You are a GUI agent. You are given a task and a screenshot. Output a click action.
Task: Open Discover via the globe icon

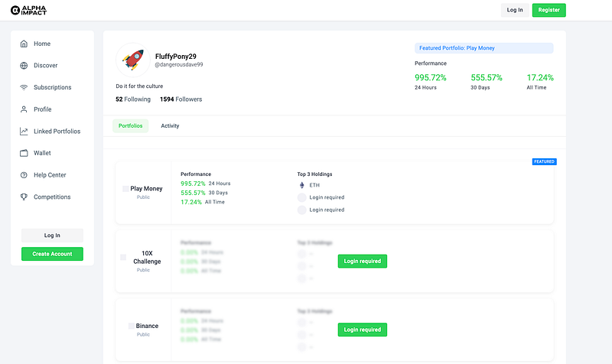pos(24,66)
